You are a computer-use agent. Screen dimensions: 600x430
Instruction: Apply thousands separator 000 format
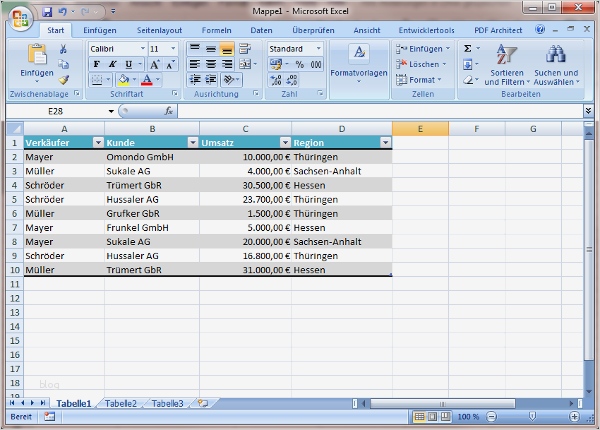coord(316,64)
